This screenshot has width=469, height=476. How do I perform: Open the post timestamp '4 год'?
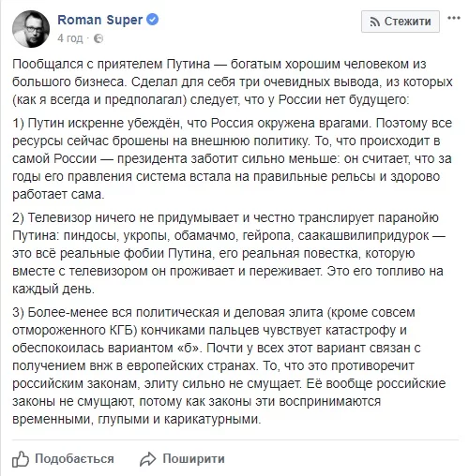(x=70, y=38)
